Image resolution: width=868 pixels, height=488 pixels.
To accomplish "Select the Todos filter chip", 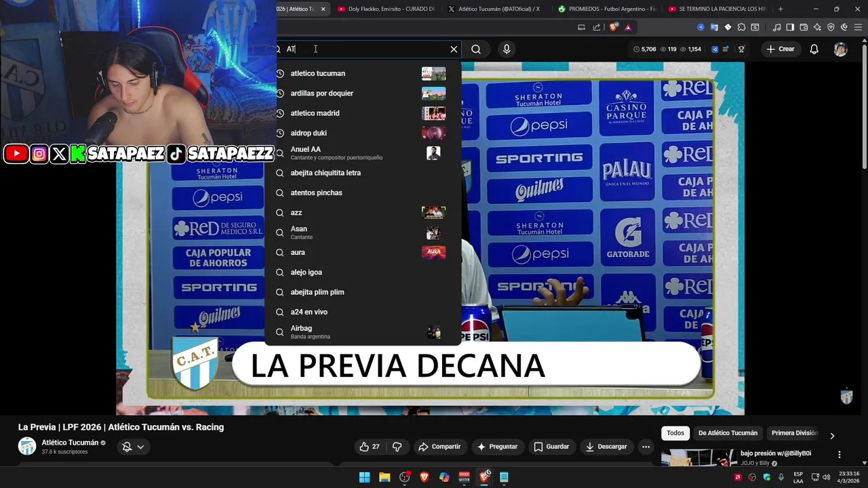I will pyautogui.click(x=675, y=433).
